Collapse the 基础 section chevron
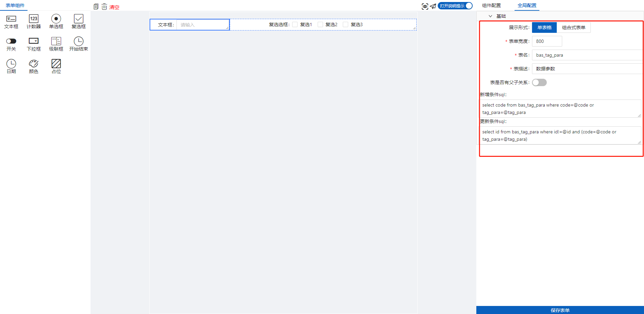This screenshot has height=314, width=644. (490, 16)
